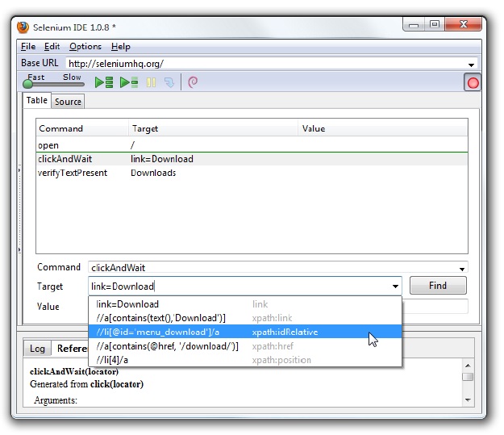Click the Fast/Slow speed slider handle
The width and height of the screenshot is (504, 435).
[29, 84]
